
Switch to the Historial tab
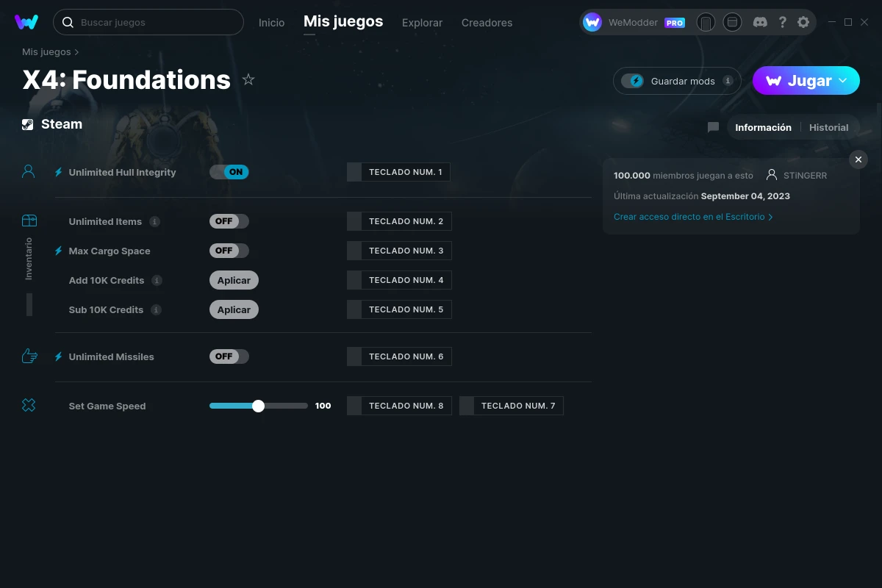point(828,127)
